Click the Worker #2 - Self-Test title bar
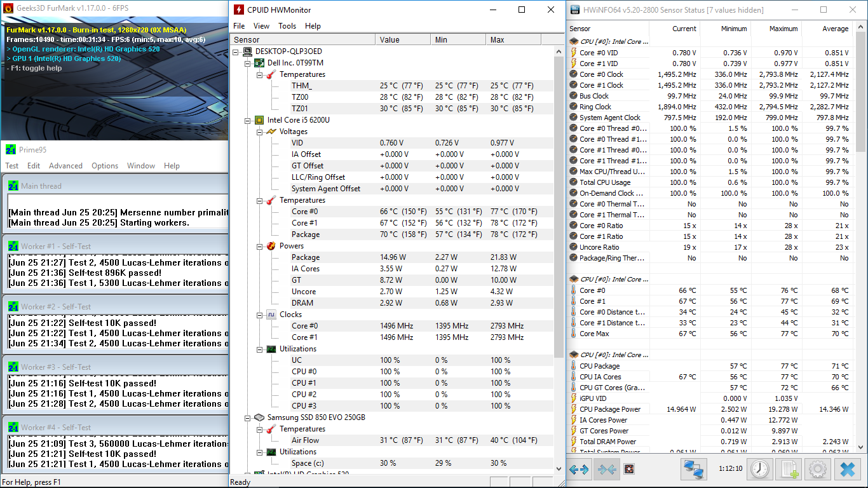Image resolution: width=868 pixels, height=488 pixels. pyautogui.click(x=116, y=306)
